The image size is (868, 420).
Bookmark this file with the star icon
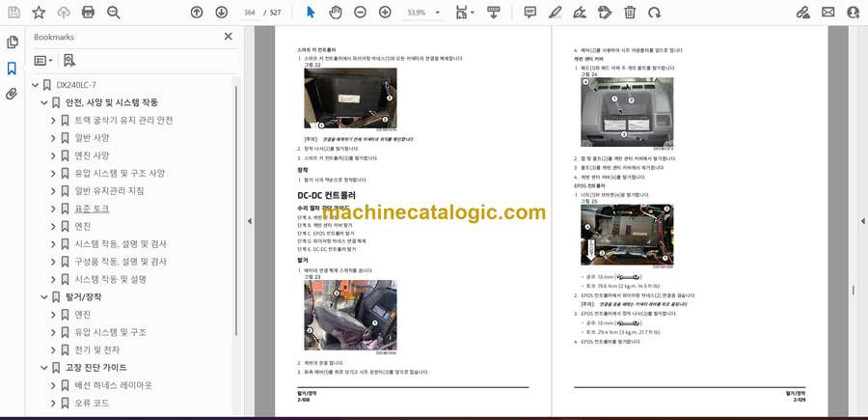39,13
